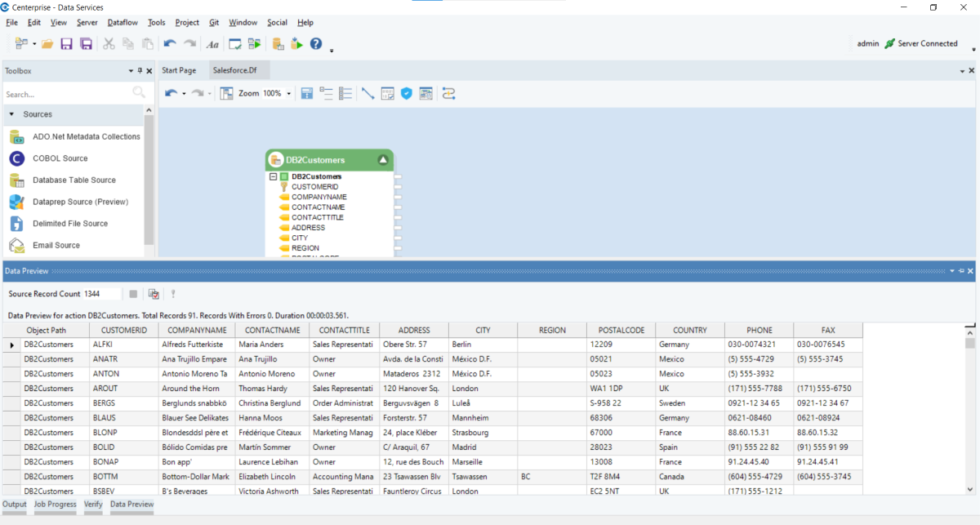Open the Dataflow menu
The image size is (980, 525).
coord(122,22)
